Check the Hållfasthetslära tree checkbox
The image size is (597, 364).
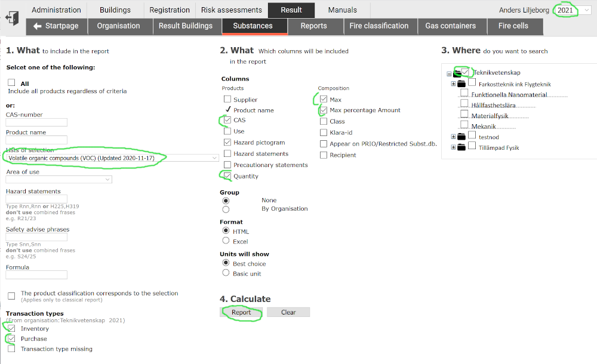464,103
